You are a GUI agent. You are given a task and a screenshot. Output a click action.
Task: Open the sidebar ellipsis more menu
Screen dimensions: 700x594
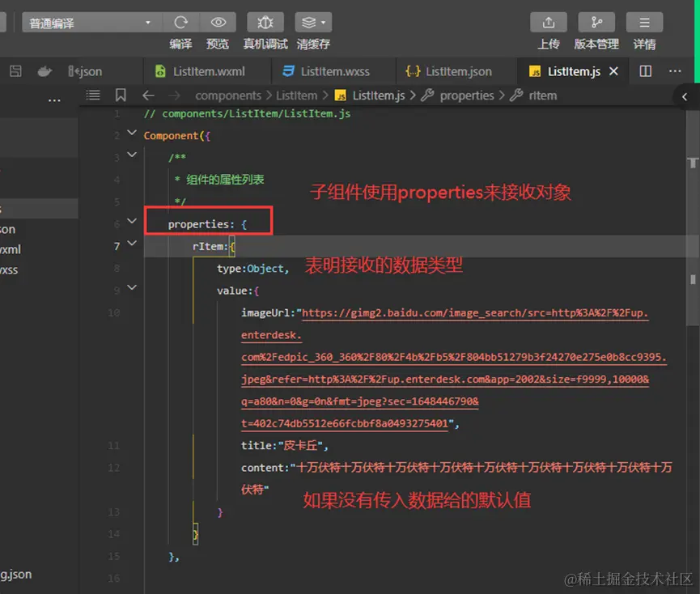(x=54, y=100)
